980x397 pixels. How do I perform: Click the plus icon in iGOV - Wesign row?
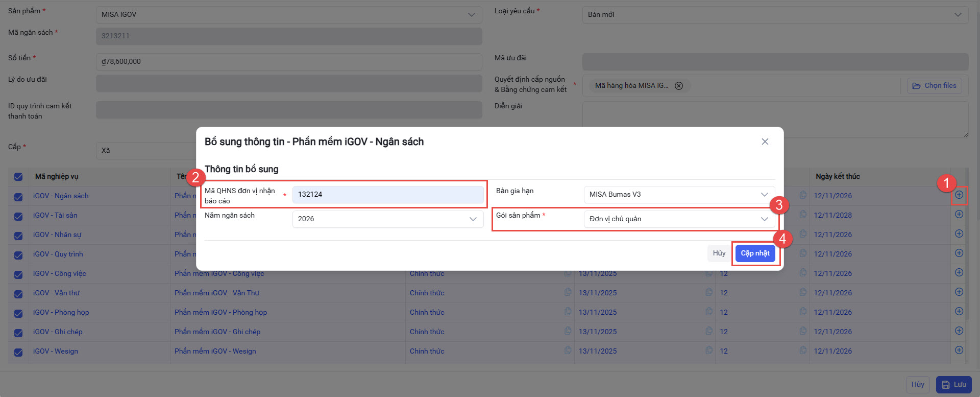click(959, 350)
